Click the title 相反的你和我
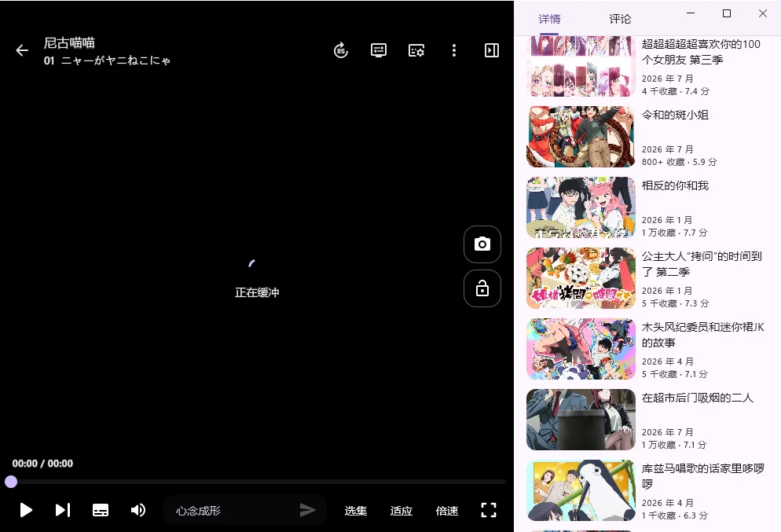The image size is (781, 532). tap(675, 185)
